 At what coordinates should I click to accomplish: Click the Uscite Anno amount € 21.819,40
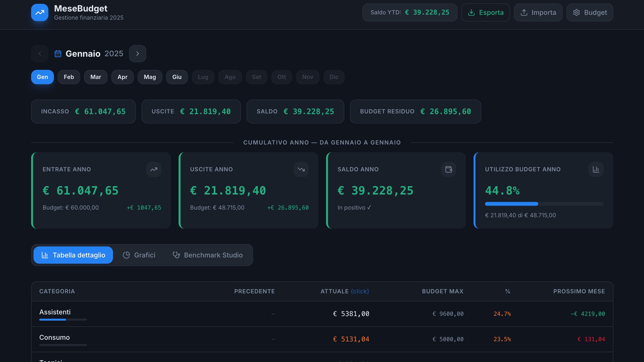[228, 191]
